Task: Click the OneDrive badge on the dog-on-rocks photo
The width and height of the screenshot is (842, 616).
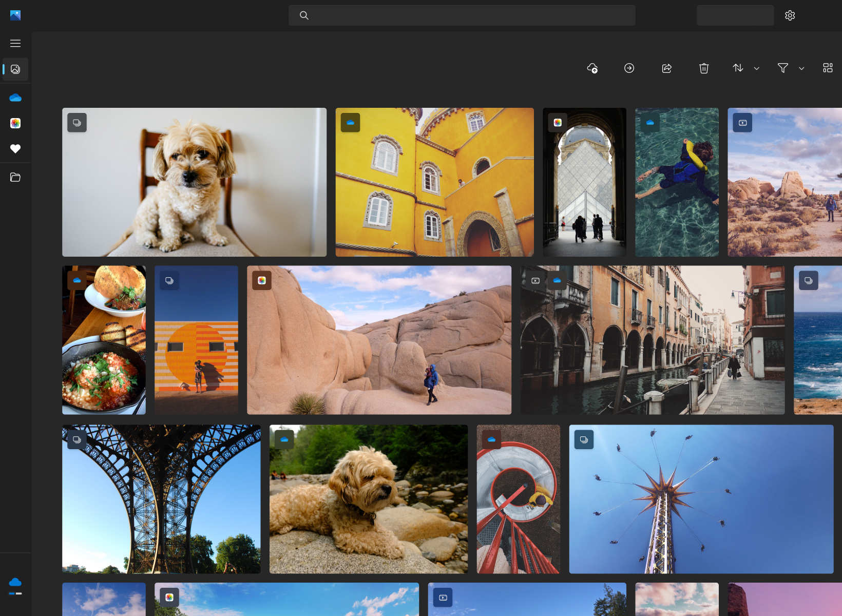Action: click(x=284, y=439)
